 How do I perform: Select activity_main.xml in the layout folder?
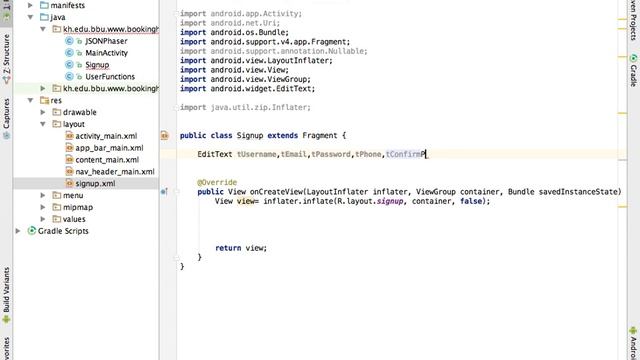click(x=106, y=136)
